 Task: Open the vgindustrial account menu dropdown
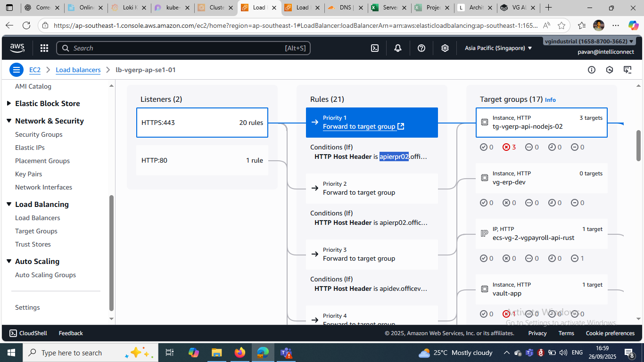589,41
